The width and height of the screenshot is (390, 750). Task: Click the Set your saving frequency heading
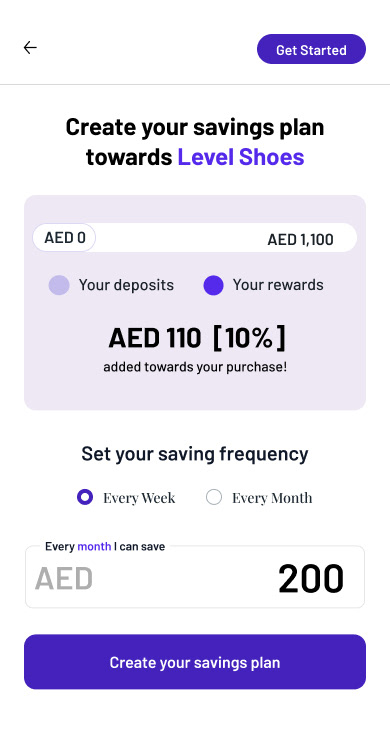[x=195, y=454]
